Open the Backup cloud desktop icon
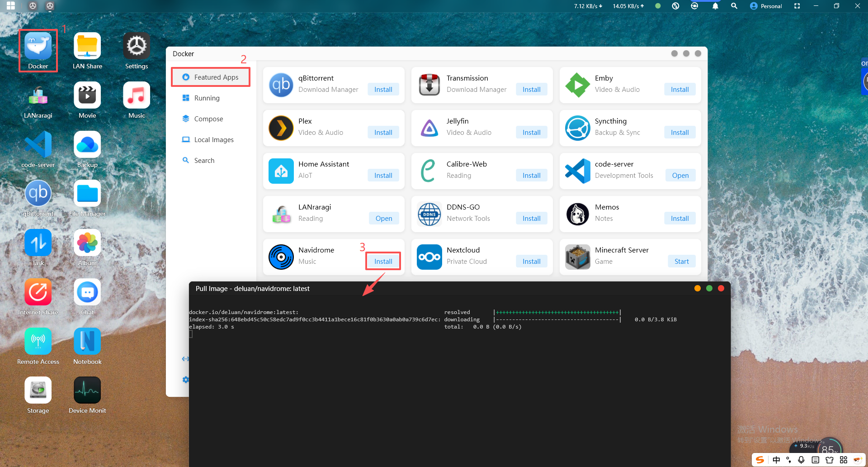This screenshot has height=467, width=868. click(87, 145)
